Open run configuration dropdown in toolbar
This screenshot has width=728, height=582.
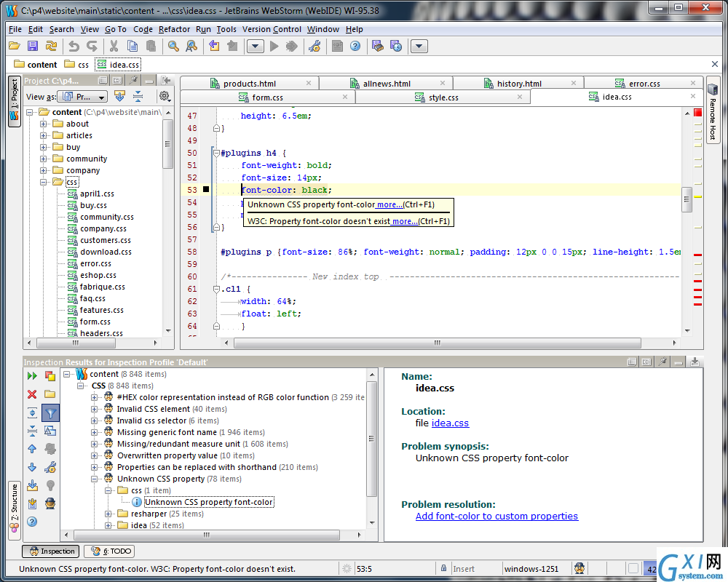(x=256, y=46)
